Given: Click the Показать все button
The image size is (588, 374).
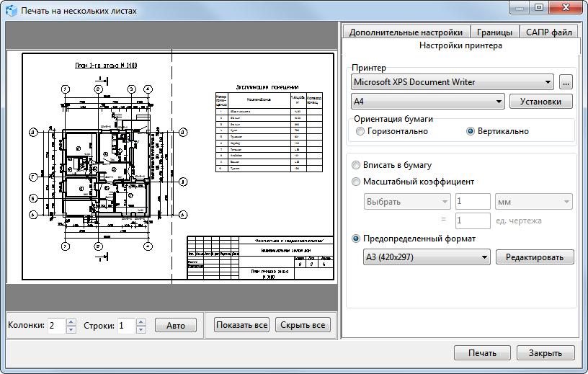Looking at the screenshot, I should click(242, 326).
